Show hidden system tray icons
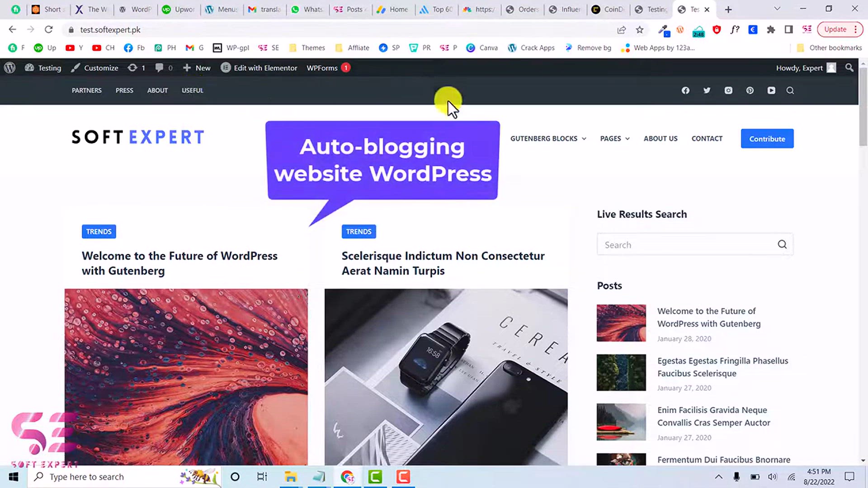The width and height of the screenshot is (868, 488). (718, 477)
